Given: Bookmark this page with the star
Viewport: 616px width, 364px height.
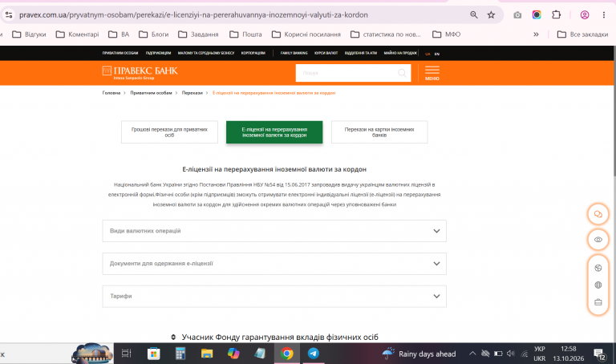Looking at the screenshot, I should 491,15.
